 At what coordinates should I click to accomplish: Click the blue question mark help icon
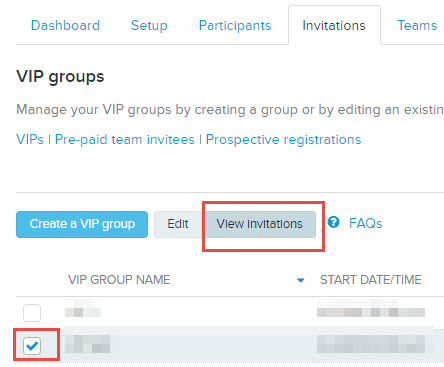(x=333, y=222)
